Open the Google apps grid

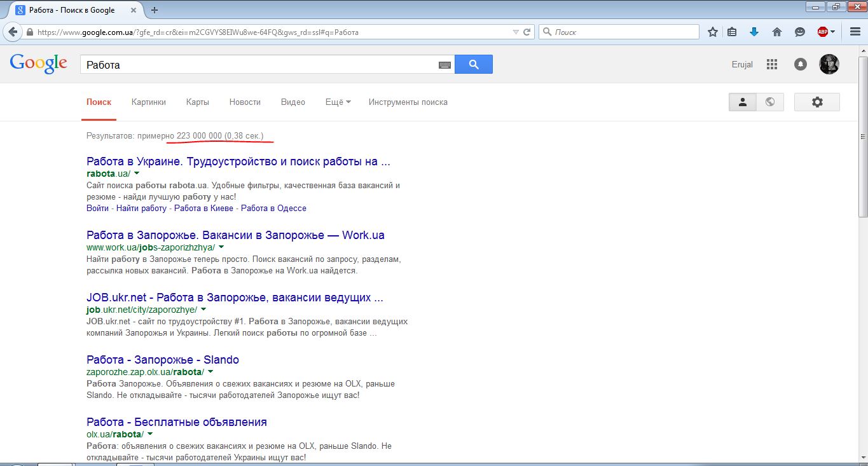coord(772,64)
